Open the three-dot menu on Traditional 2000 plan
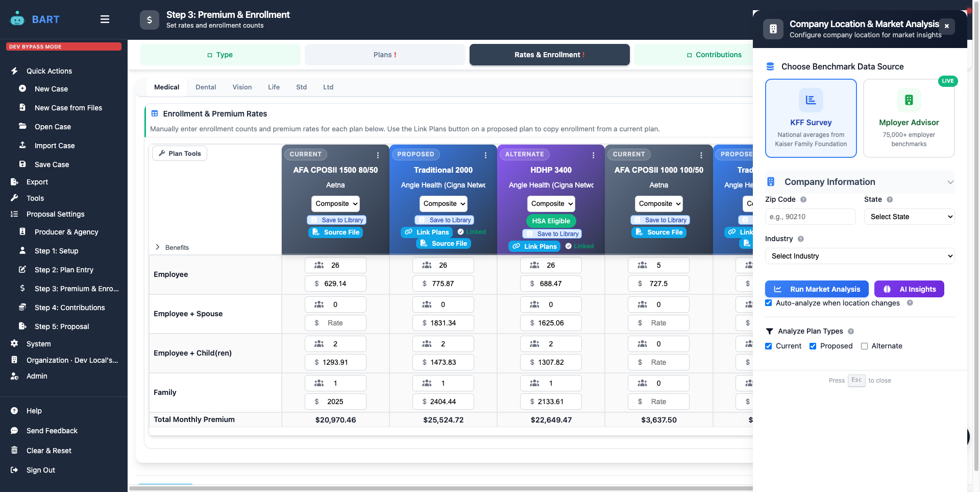980x492 pixels. point(485,154)
